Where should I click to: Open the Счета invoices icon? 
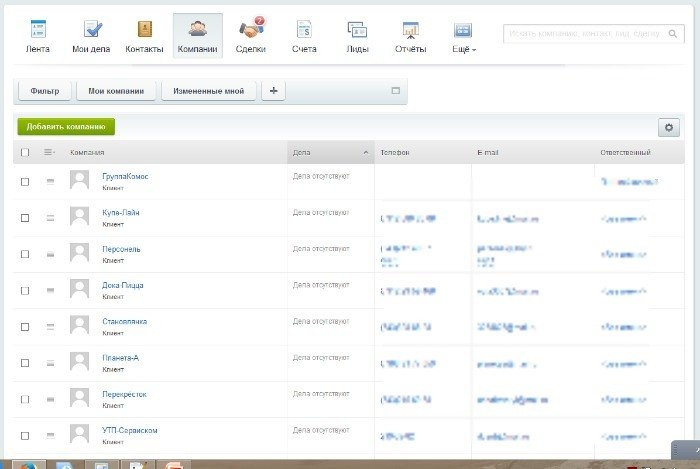click(x=304, y=29)
